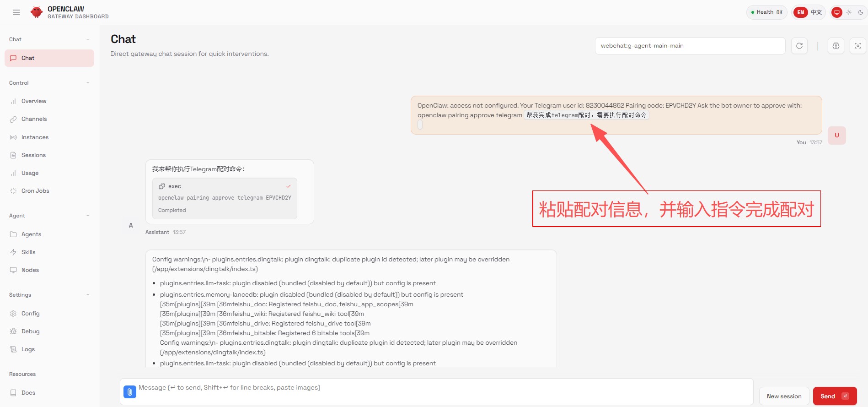Viewport: 868px width, 407px height.
Task: Open Skills from the Agent section
Action: (28, 252)
